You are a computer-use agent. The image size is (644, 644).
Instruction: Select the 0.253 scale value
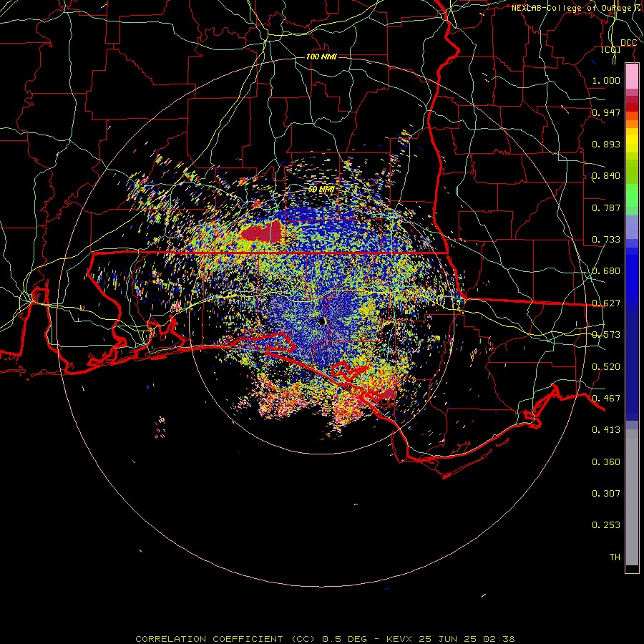[606, 525]
